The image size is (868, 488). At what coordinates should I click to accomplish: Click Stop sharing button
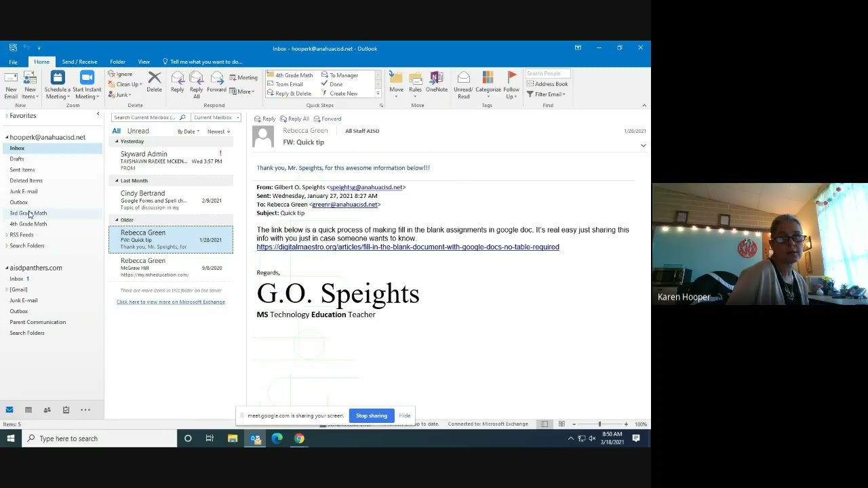[372, 415]
